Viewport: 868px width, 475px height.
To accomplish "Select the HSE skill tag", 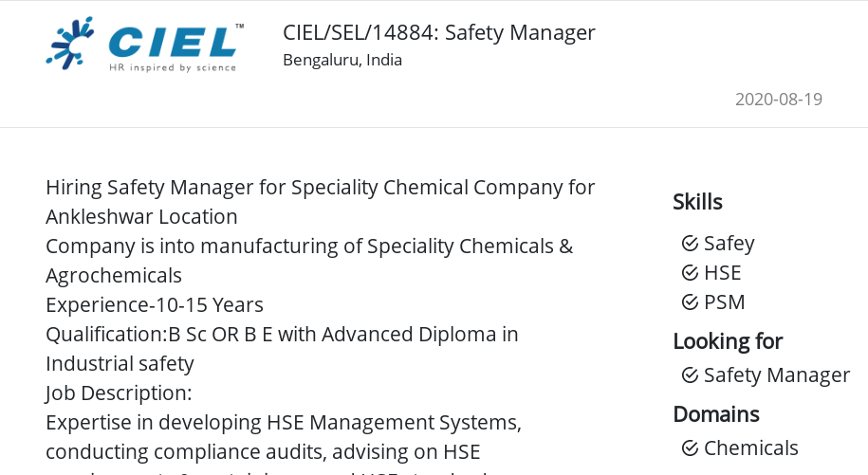I will 722,273.
